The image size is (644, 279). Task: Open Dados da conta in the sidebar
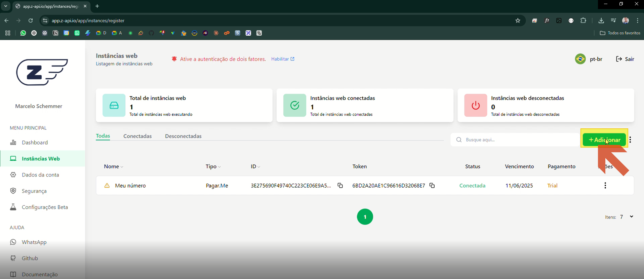point(43,175)
